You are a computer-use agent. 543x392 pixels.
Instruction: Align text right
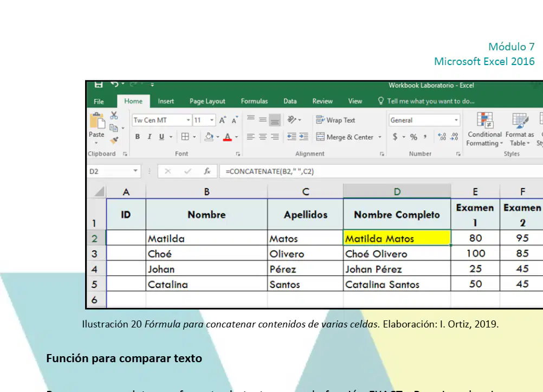[275, 137]
